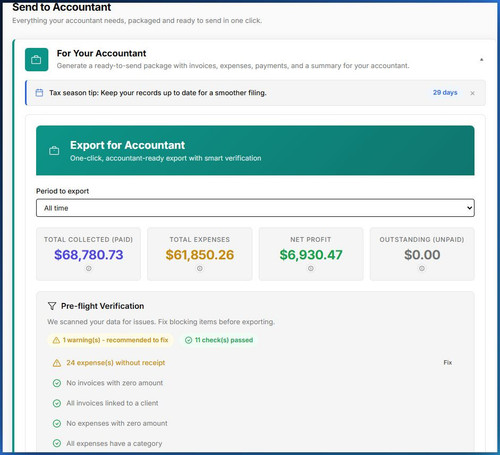Click info icon under Total Collected amount

(89, 268)
